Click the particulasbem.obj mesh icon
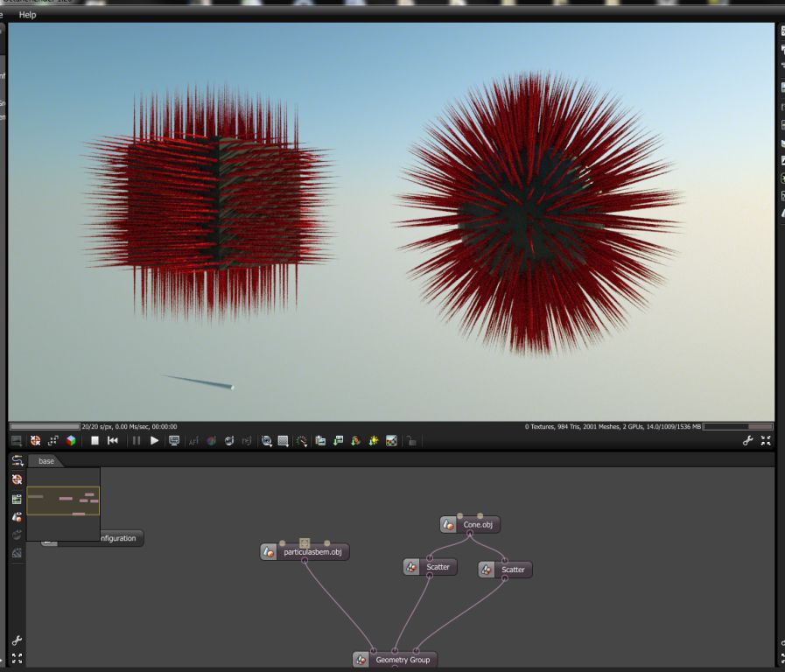The image size is (785, 672). pyautogui.click(x=269, y=552)
